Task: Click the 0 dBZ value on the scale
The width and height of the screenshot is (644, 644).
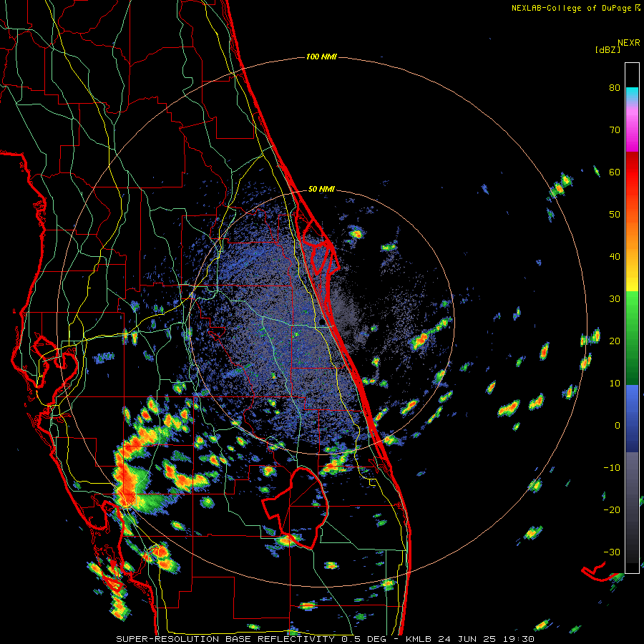Action: tap(618, 426)
